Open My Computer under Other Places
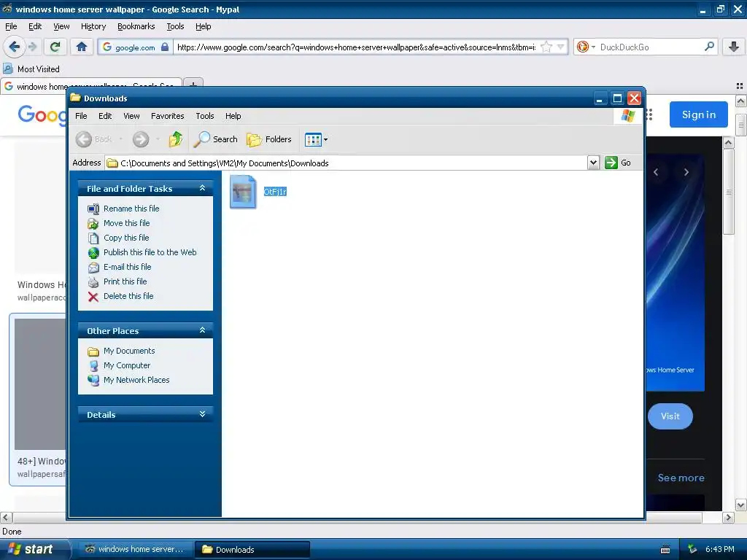Image resolution: width=747 pixels, height=560 pixels. 127,365
